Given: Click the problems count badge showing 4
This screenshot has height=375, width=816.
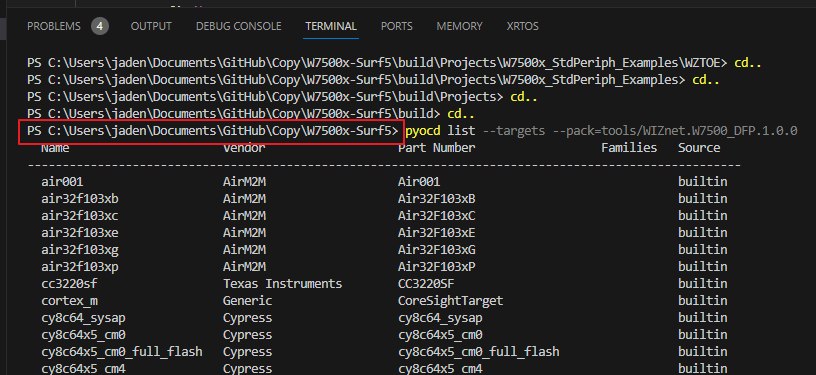Looking at the screenshot, I should tap(100, 26).
